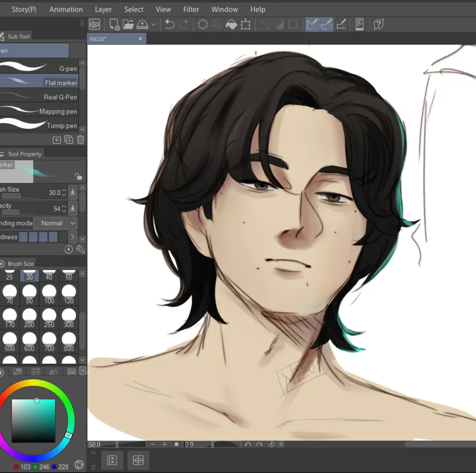Open the Layer menu
Image resolution: width=476 pixels, height=473 pixels.
[103, 9]
